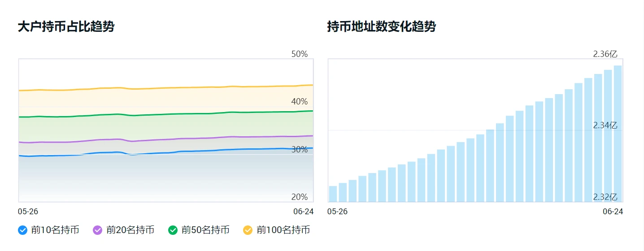Select the 前20名持币 legend text

(x=130, y=230)
